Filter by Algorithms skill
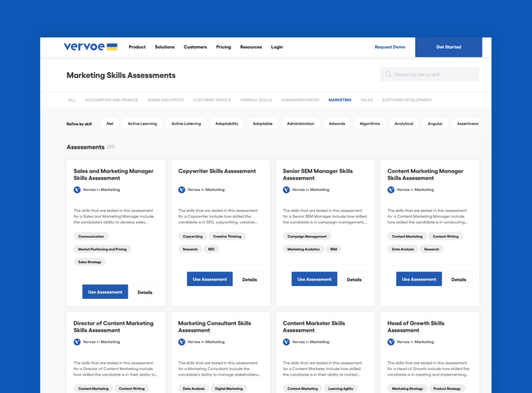 click(x=369, y=124)
